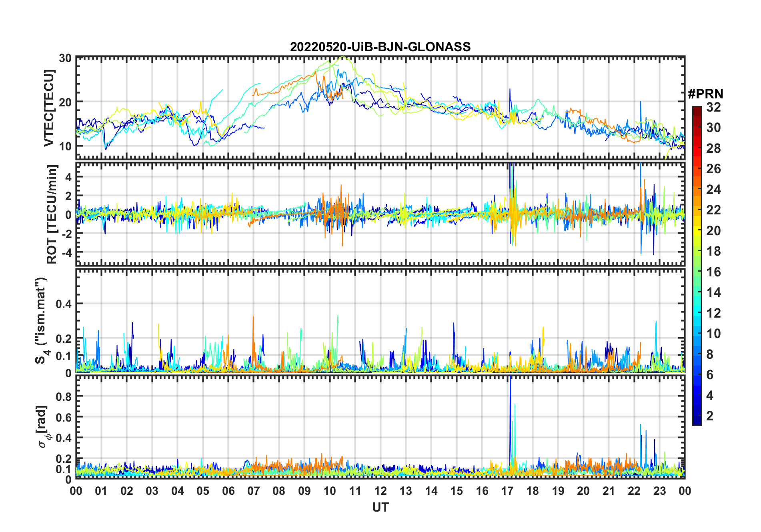761x532 pixels.
Task: Click the 06 hour tick on UT axis
Action: [x=228, y=491]
